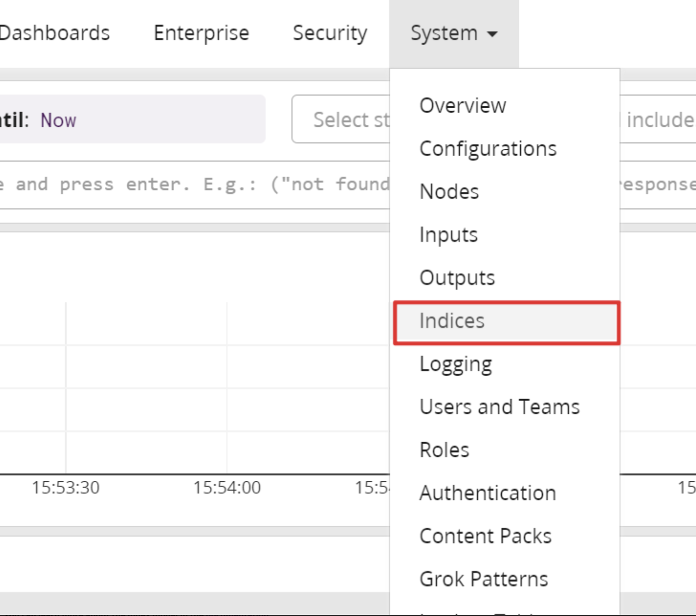Click the Now time range link

[58, 120]
